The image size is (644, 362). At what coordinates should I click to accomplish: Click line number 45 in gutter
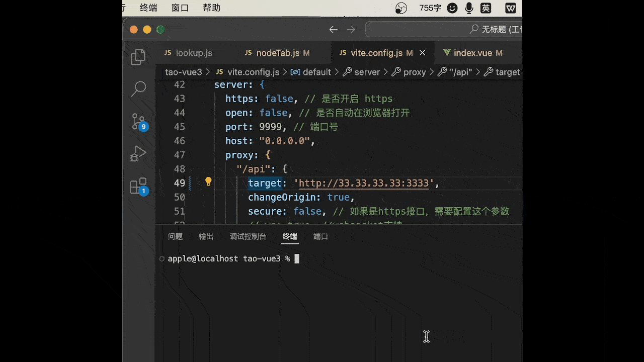(179, 127)
